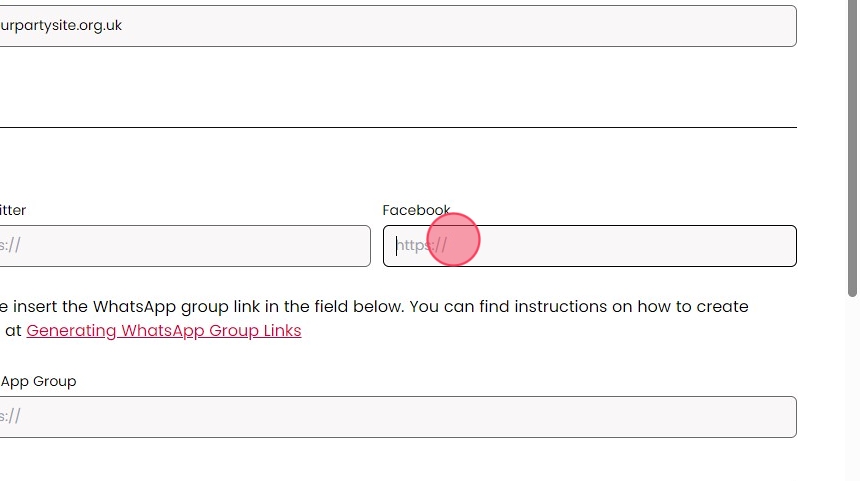Viewport: 860px width, 481px height.
Task: Click the website field containing urpartysite.org.uk
Action: tap(400, 26)
